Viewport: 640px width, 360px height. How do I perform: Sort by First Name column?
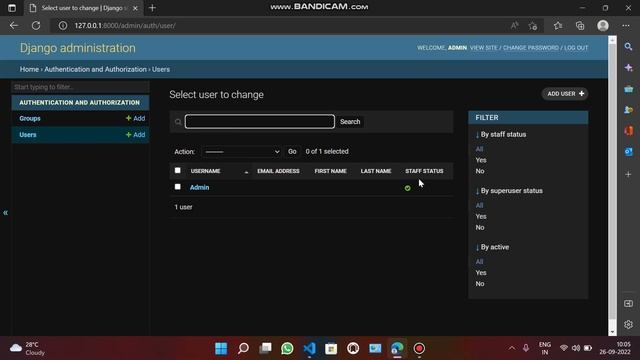pyautogui.click(x=331, y=171)
